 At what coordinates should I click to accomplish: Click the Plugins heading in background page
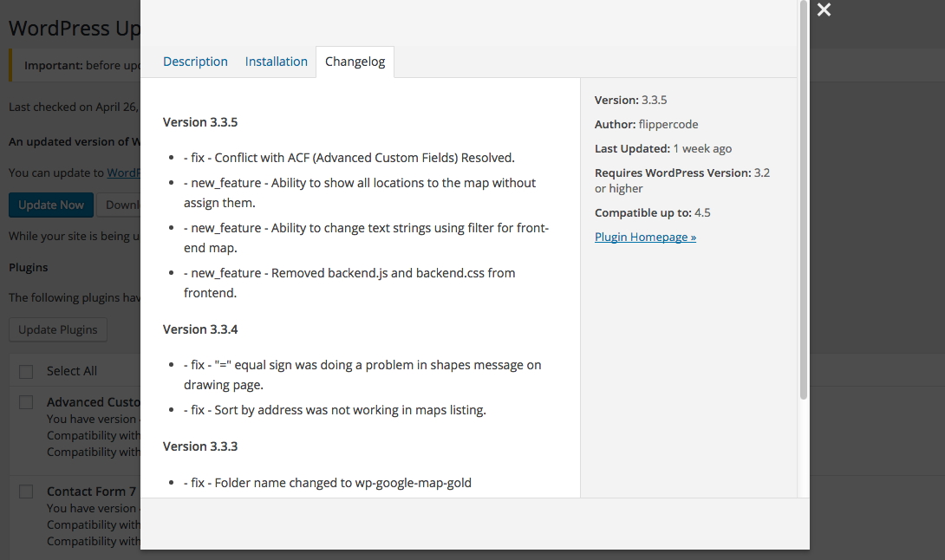pyautogui.click(x=29, y=268)
